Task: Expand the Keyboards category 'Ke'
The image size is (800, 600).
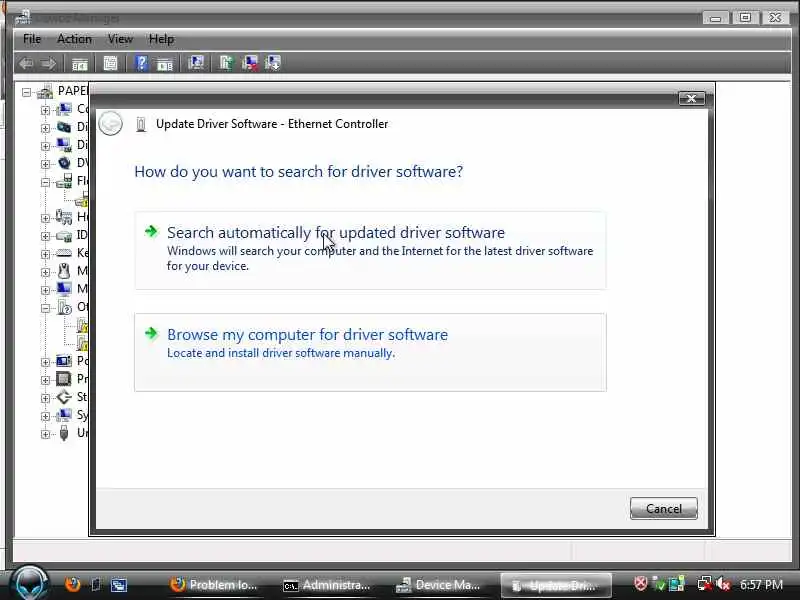Action: click(x=45, y=254)
